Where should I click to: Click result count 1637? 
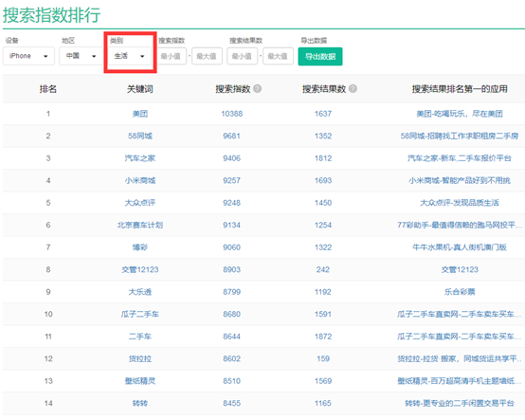pos(323,114)
